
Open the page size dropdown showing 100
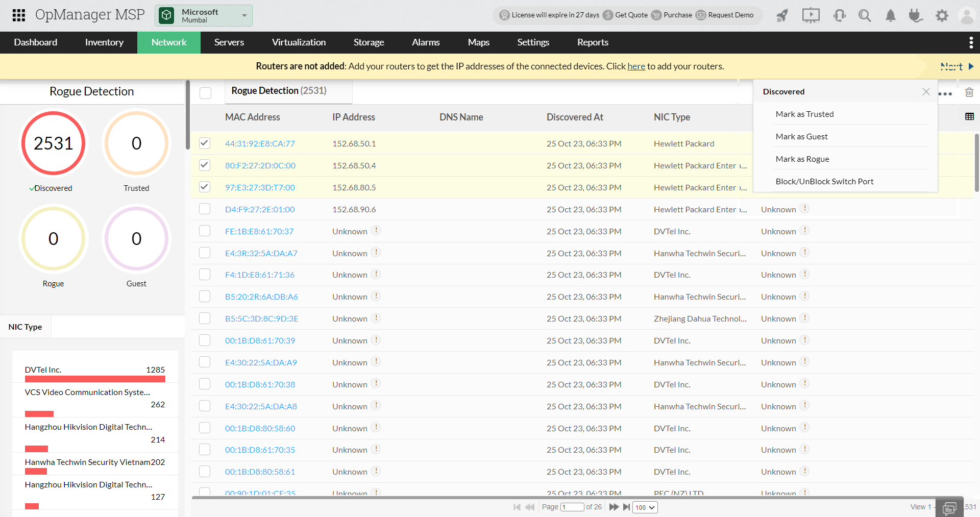tap(645, 507)
